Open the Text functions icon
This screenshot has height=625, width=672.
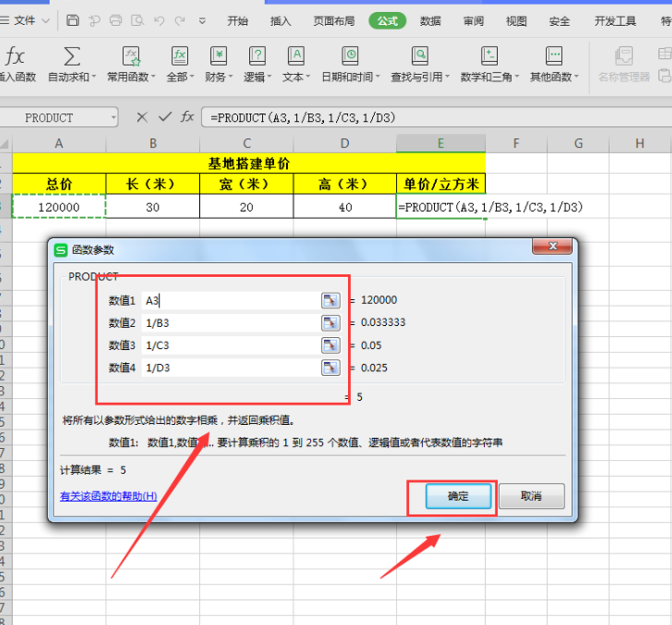coord(296,56)
